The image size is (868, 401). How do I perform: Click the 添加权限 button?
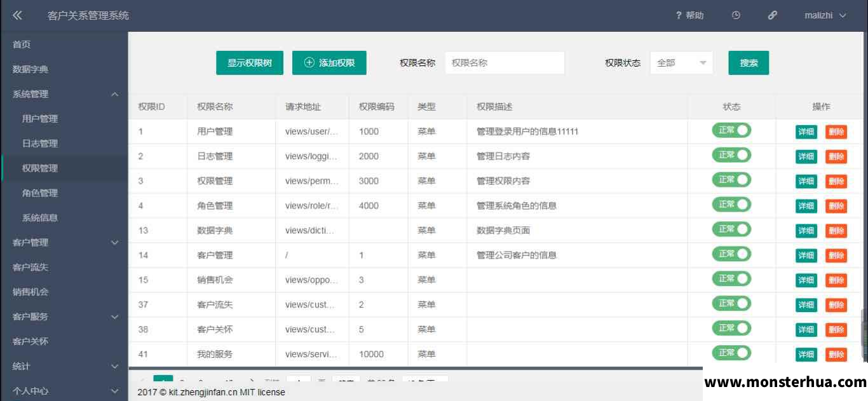click(329, 63)
